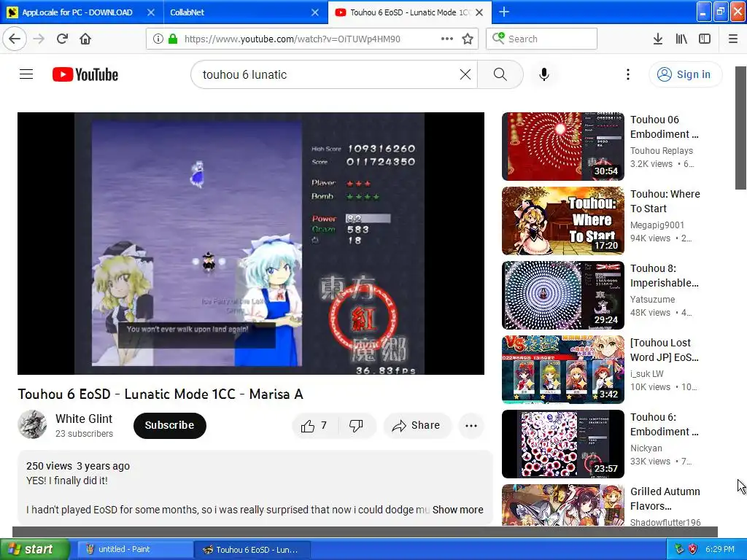Reload the page with refresh icon

pyautogui.click(x=62, y=39)
